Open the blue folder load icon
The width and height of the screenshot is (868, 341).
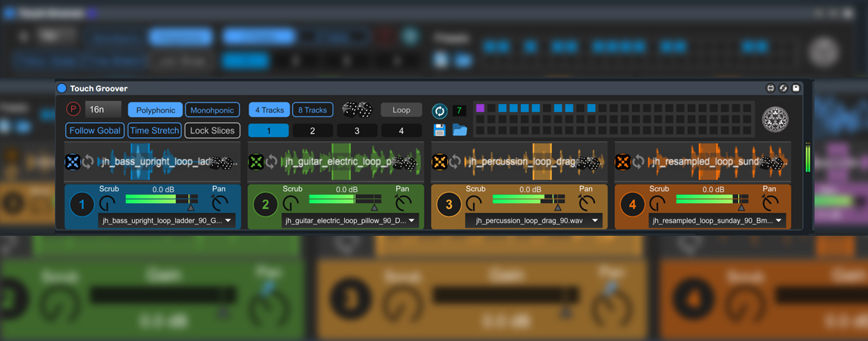point(459,130)
